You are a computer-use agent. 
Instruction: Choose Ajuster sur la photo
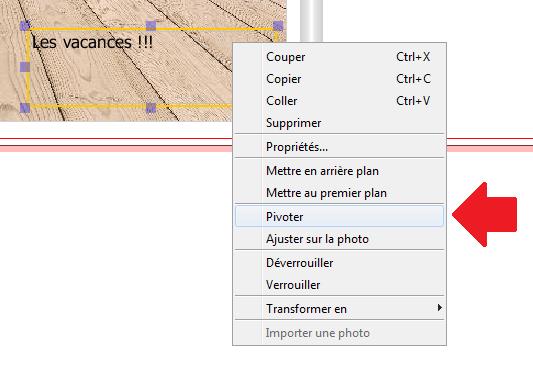click(x=339, y=239)
